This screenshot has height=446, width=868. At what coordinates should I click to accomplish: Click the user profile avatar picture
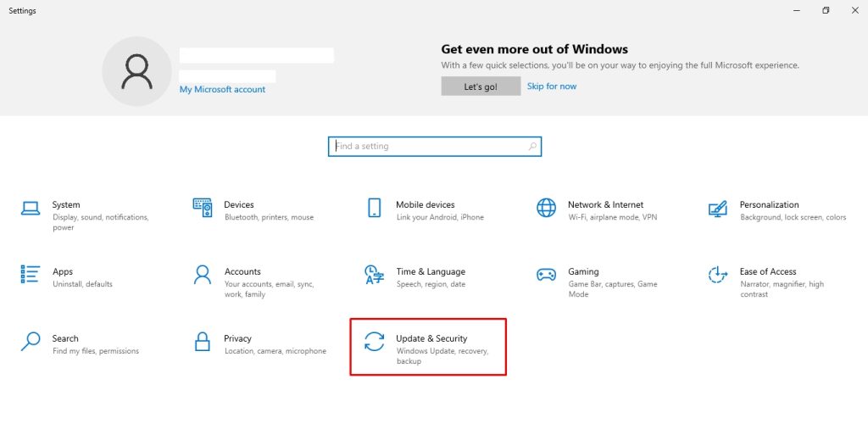click(136, 71)
